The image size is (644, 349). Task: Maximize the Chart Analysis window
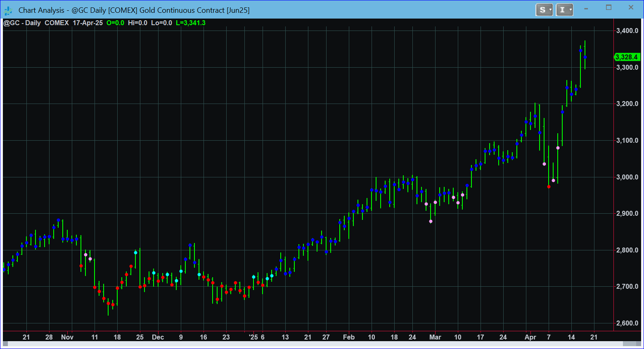pos(608,7)
